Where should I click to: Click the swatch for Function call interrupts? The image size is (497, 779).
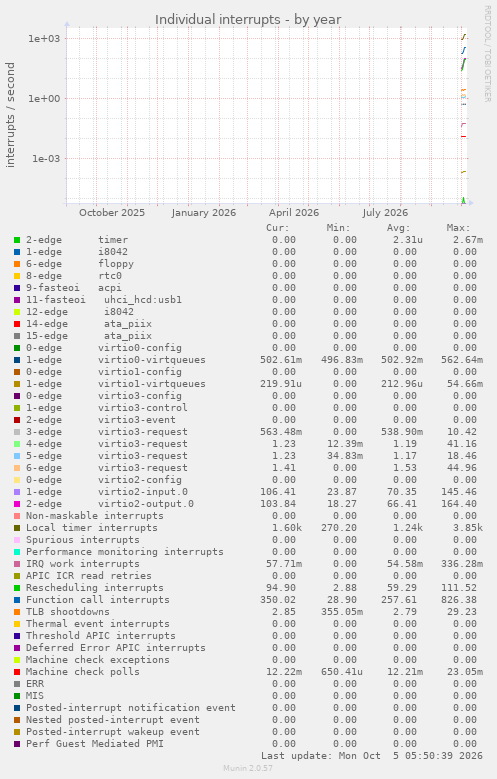17,600
